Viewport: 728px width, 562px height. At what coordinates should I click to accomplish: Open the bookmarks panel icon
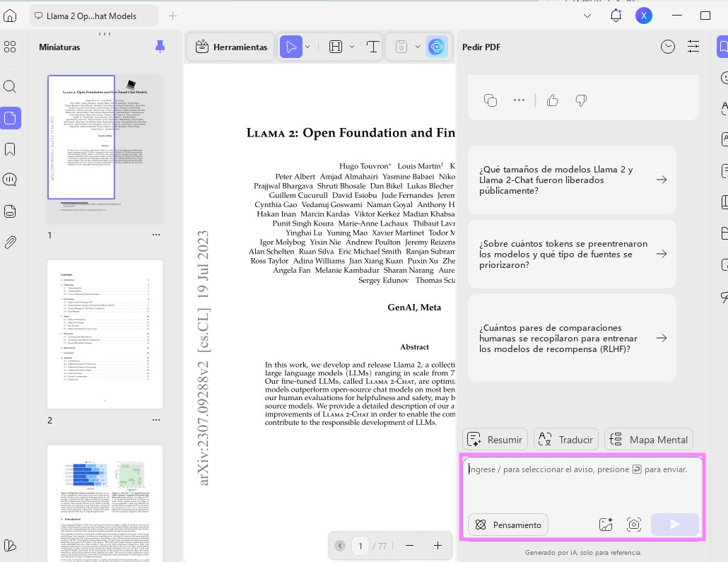click(x=10, y=150)
